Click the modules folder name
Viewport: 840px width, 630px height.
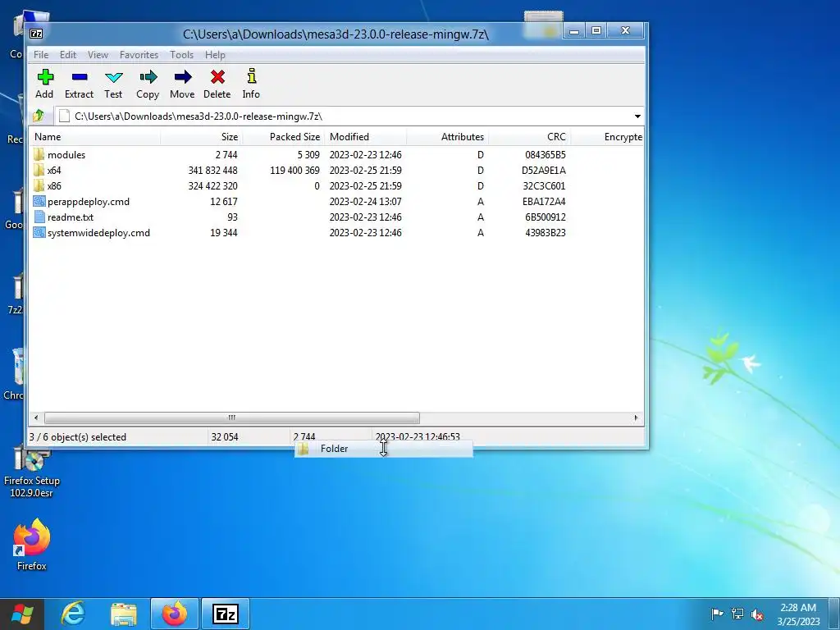pos(66,155)
